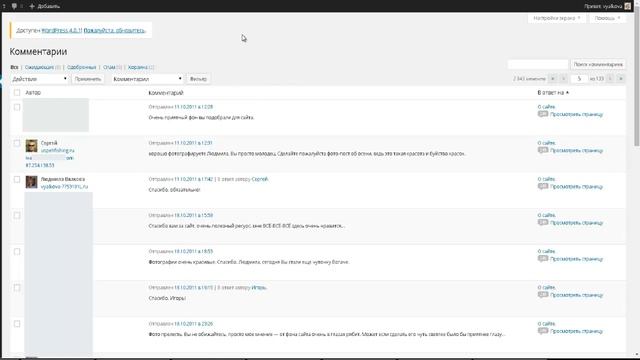Show the Все comments filter
The image size is (640, 360).
tap(14, 67)
